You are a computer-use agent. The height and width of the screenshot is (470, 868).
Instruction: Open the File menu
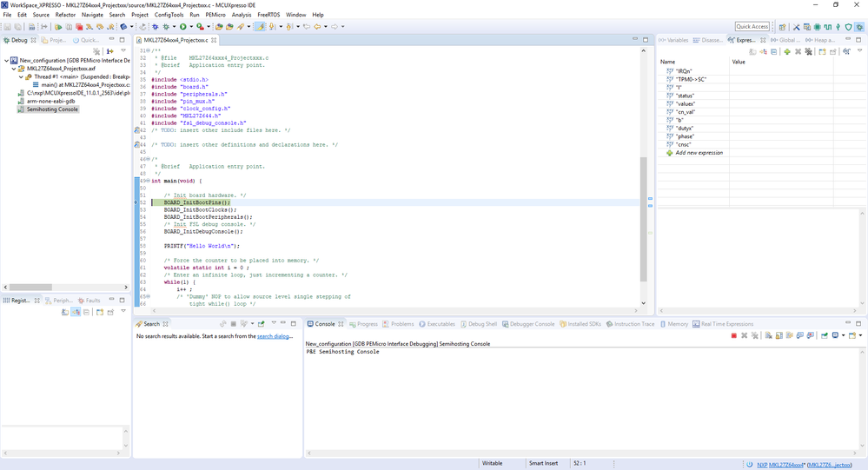tap(7, 15)
